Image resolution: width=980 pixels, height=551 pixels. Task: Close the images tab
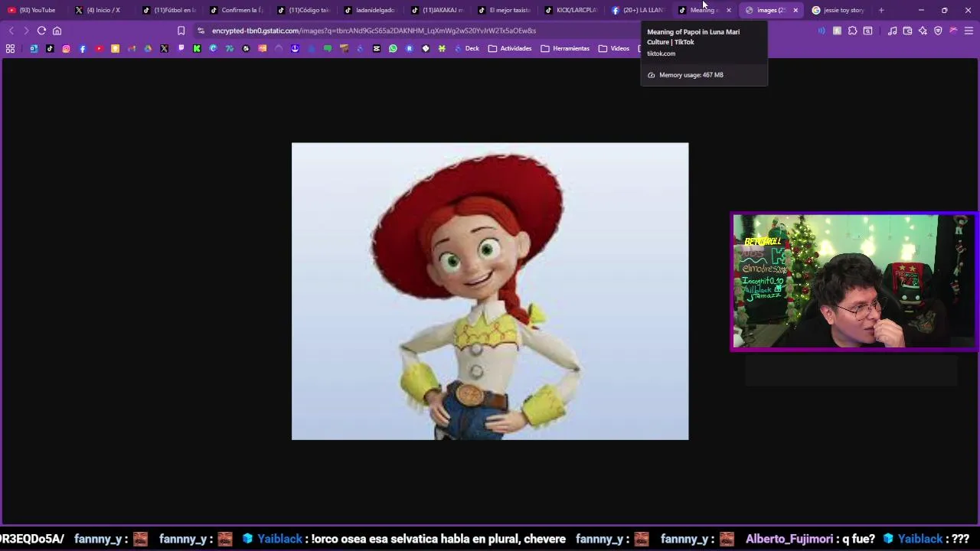(795, 10)
